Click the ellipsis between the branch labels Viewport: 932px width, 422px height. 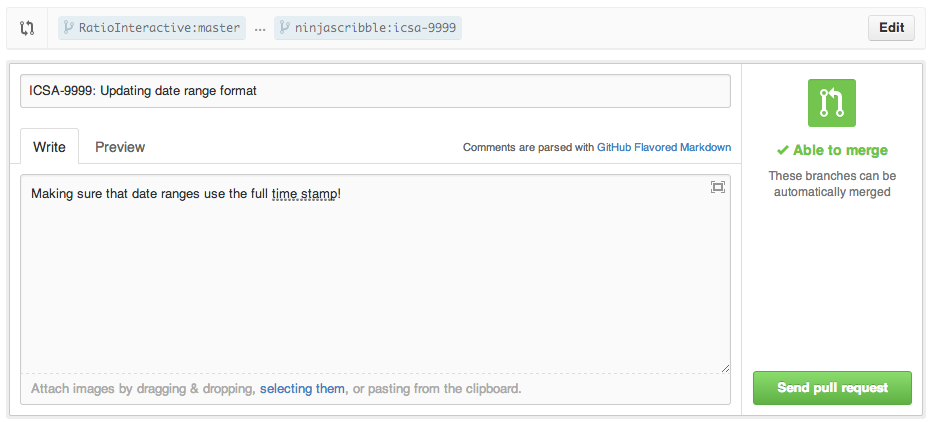pyautogui.click(x=260, y=28)
